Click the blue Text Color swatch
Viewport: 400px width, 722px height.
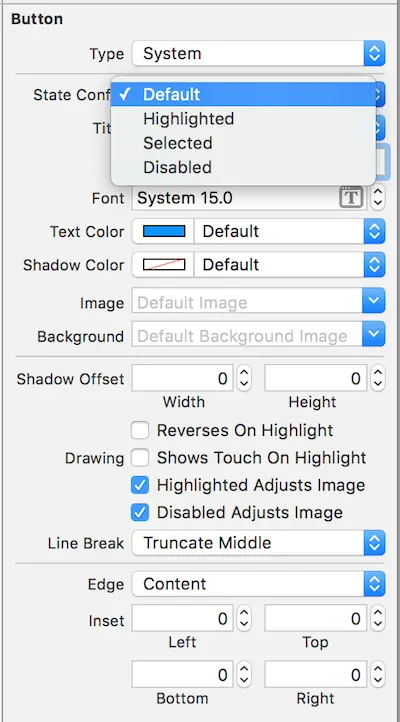[164, 231]
